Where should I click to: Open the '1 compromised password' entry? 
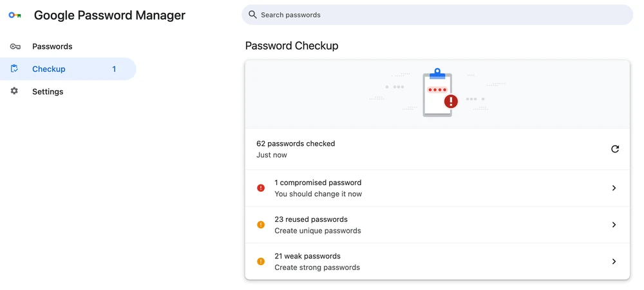(318, 183)
